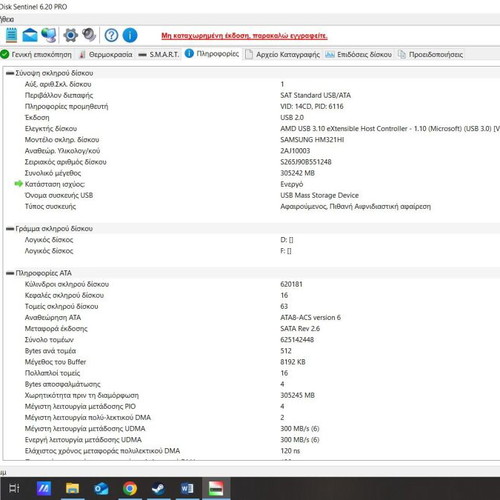The image size is (500, 500).
Task: Click the green arrow beside Κατάσταση ισχύος
Action: tap(18, 184)
